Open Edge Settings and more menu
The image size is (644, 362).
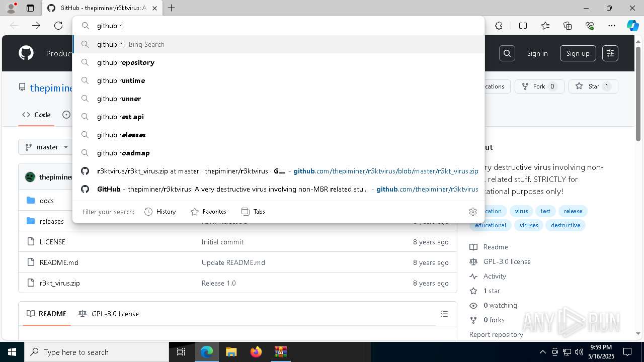tap(612, 26)
